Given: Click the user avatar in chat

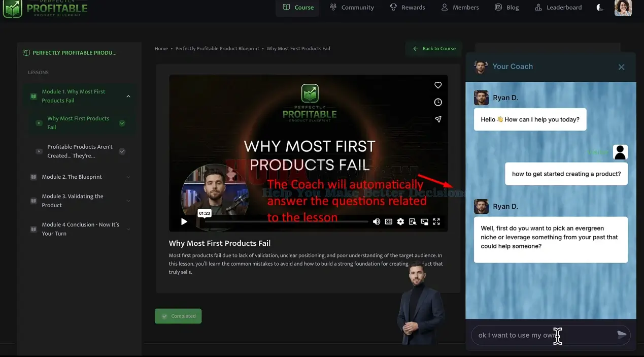Looking at the screenshot, I should click(x=620, y=152).
